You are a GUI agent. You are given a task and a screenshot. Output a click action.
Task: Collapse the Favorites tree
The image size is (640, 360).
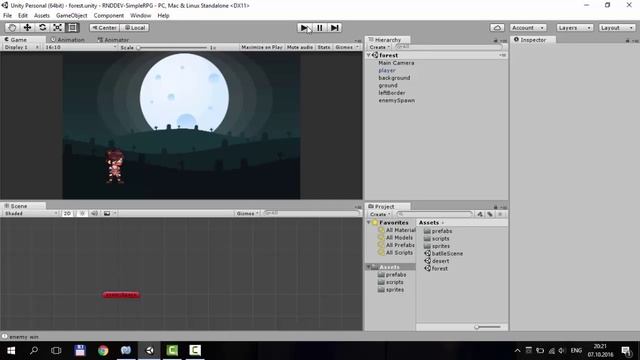click(369, 222)
